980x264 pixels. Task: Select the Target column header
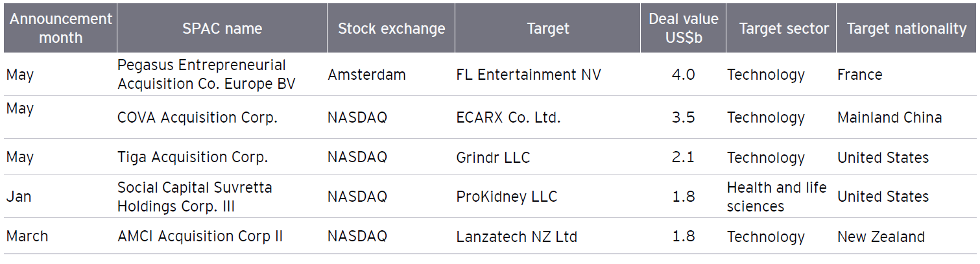point(548,29)
